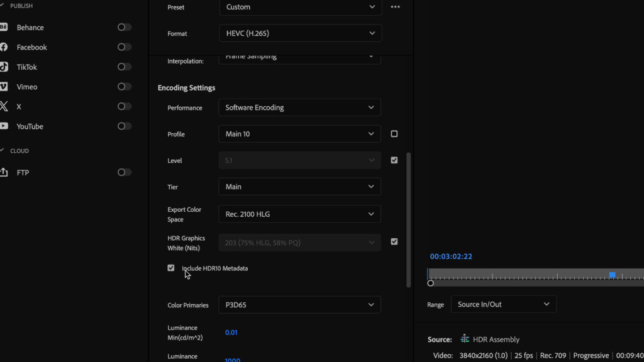Click the YouTube logo icon

tap(4, 126)
